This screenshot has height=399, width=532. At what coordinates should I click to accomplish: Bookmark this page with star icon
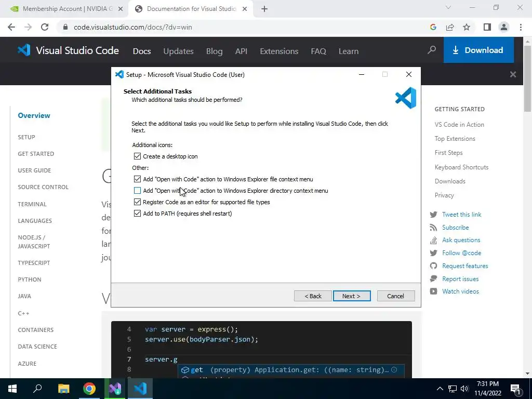coord(467,27)
